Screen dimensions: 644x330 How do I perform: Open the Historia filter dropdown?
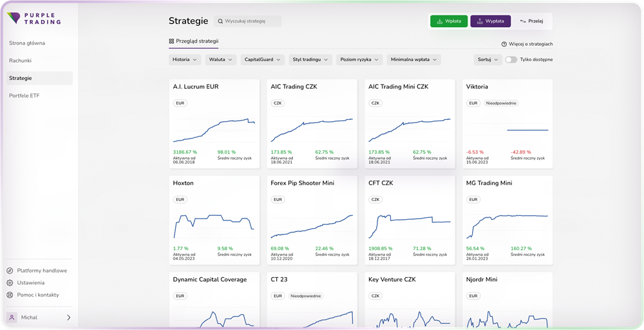coord(185,59)
